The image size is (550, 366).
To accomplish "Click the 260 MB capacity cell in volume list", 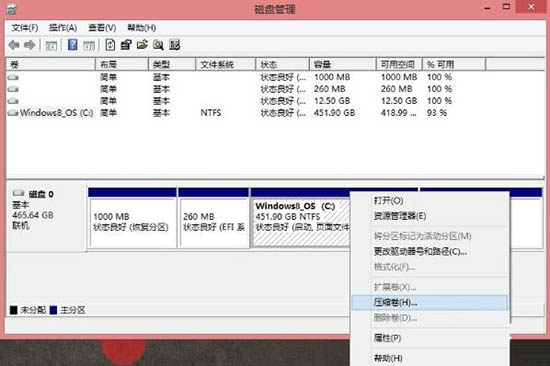I will (x=329, y=89).
